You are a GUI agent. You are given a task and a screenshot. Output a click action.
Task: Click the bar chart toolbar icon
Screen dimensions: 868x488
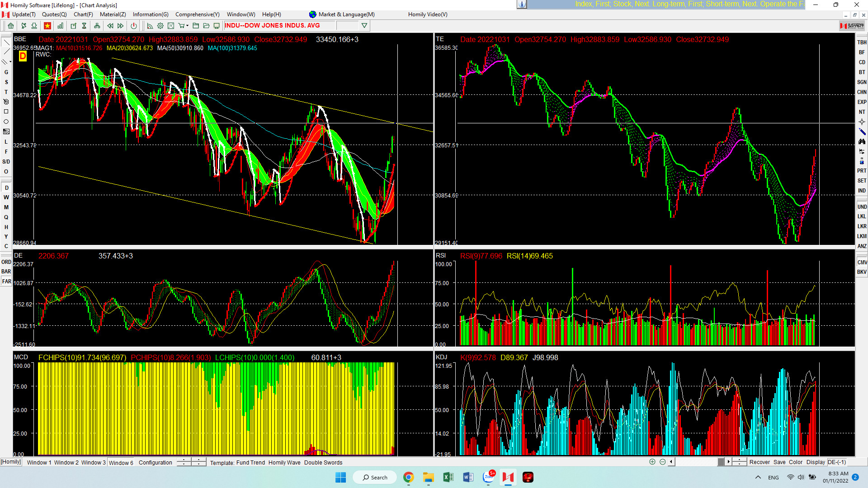click(x=60, y=26)
